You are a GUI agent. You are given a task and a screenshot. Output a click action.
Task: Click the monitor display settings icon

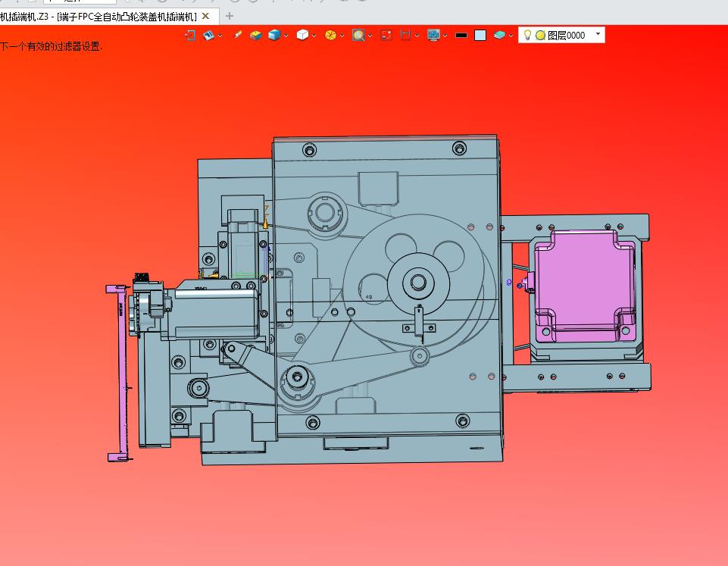click(433, 36)
